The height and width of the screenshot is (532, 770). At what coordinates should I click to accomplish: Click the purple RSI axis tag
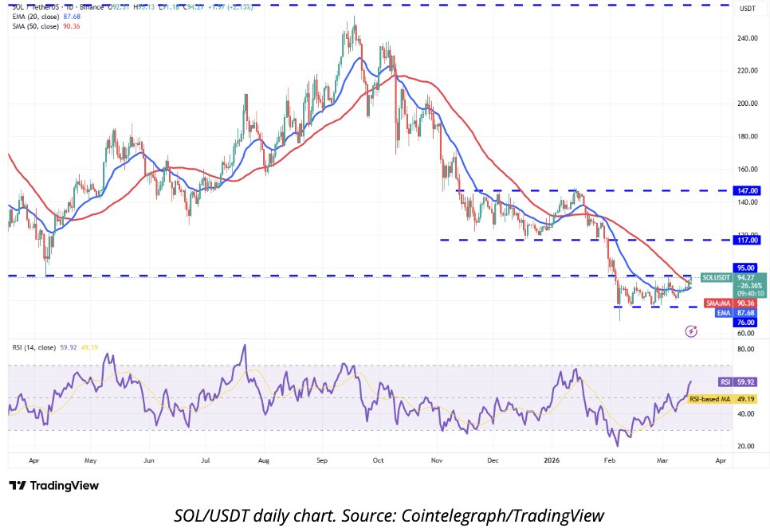(725, 381)
